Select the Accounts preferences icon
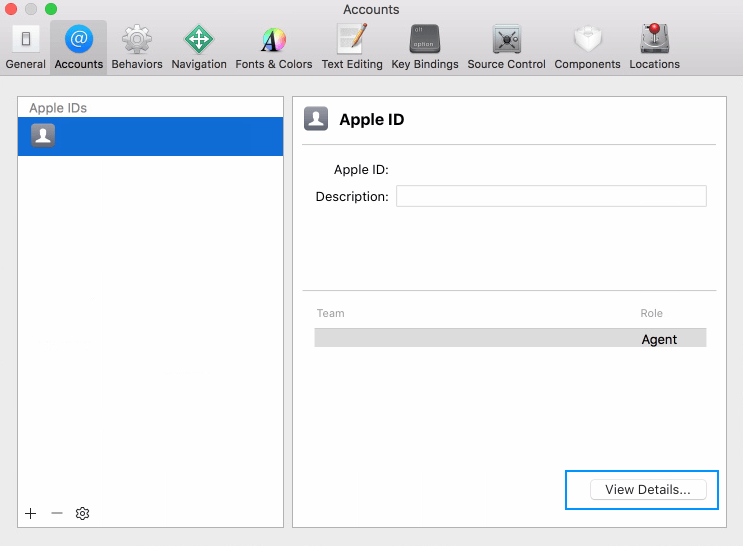 78,47
